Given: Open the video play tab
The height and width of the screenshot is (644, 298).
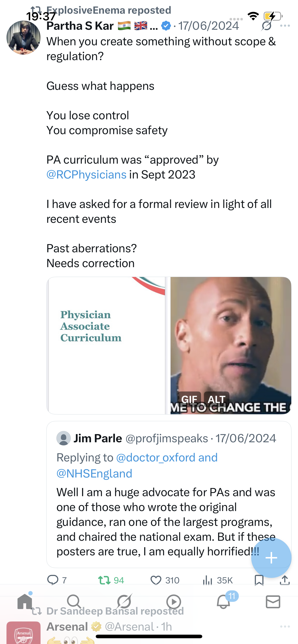Looking at the screenshot, I should [x=173, y=602].
